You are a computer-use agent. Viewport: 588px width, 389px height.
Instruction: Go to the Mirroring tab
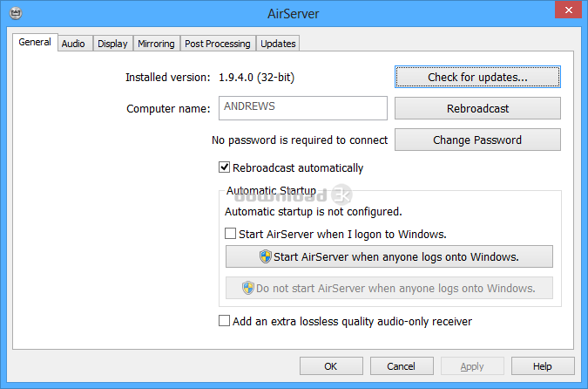(156, 44)
